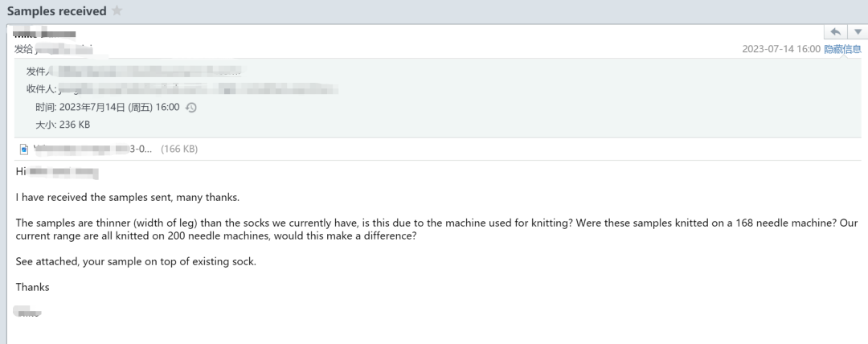868x344 pixels.
Task: Star the "Samples received" email
Action: pyautogui.click(x=117, y=10)
